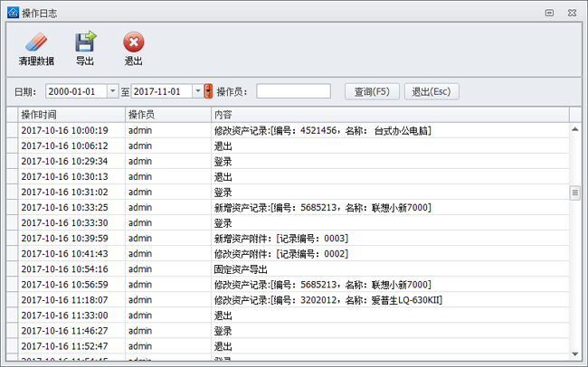Click the 清理数据 eraser icon
Image resolution: width=588 pixels, height=367 pixels.
(x=35, y=42)
